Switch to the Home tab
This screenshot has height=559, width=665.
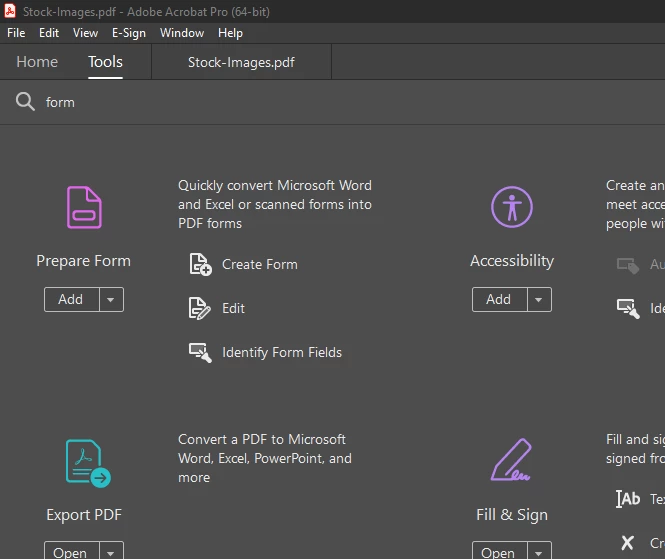(x=37, y=62)
